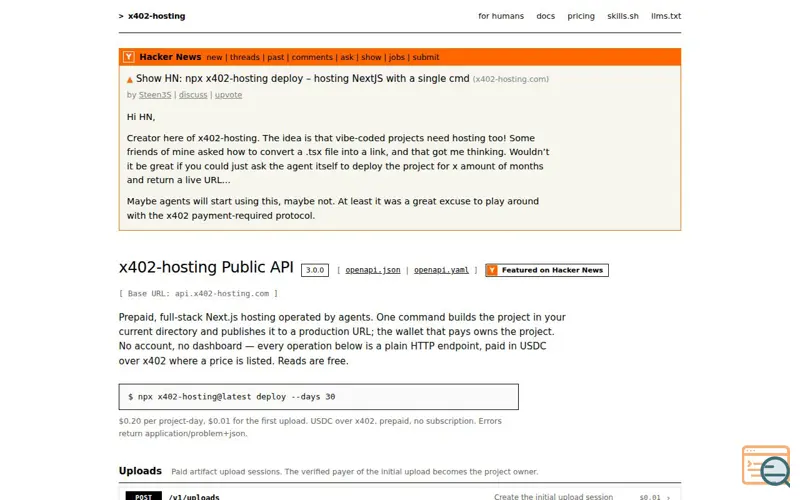
Task: Open the llms.txt nav link
Action: [666, 16]
